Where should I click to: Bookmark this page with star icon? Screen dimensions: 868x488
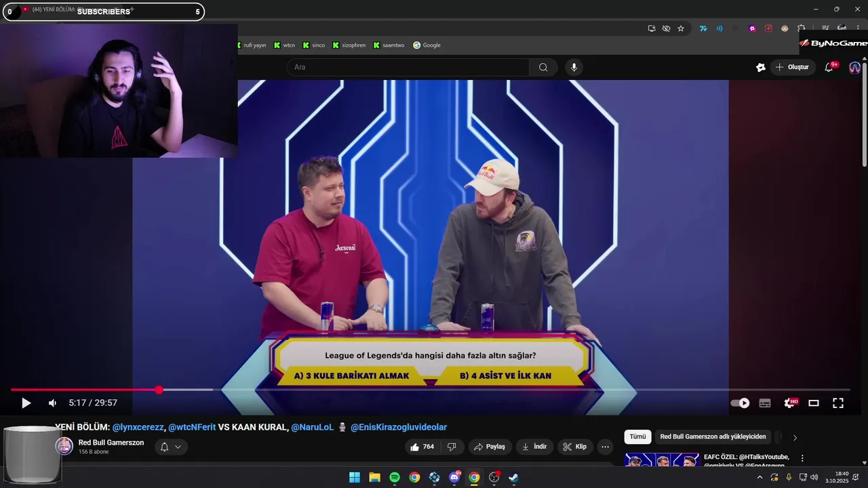[681, 28]
